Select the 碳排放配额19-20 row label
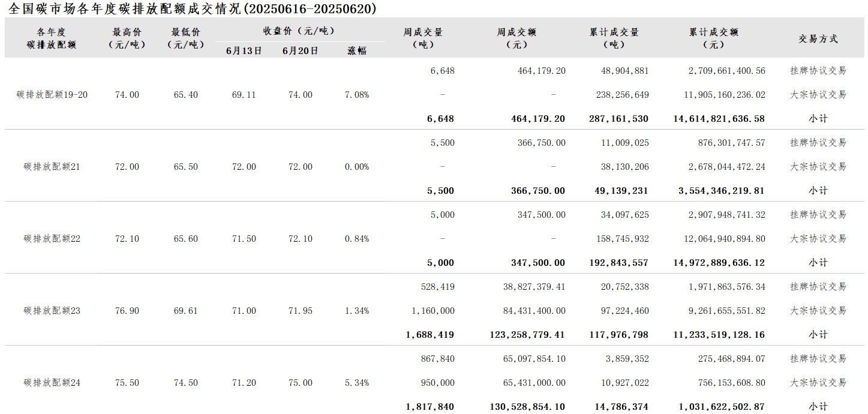This screenshot has height=414, width=868. [x=52, y=95]
